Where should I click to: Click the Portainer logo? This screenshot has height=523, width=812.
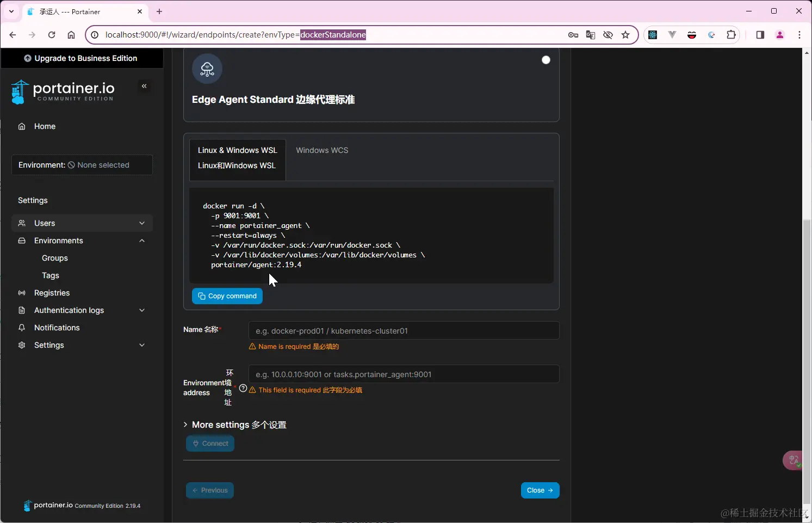[63, 91]
